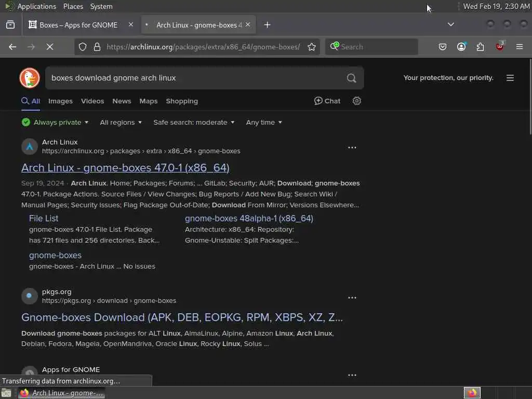This screenshot has width=532, height=399.
Task: Click the clock showing Wed Feb 19
Action: click(x=496, y=6)
